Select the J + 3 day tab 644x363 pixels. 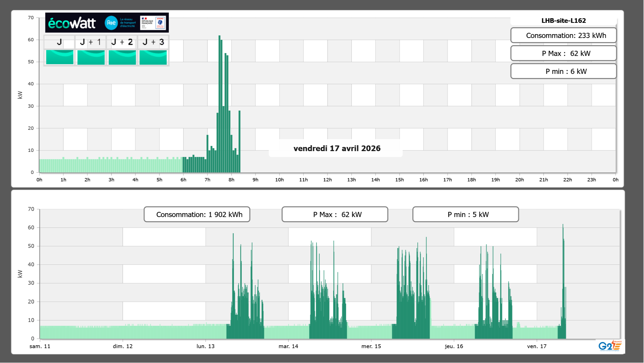click(153, 42)
